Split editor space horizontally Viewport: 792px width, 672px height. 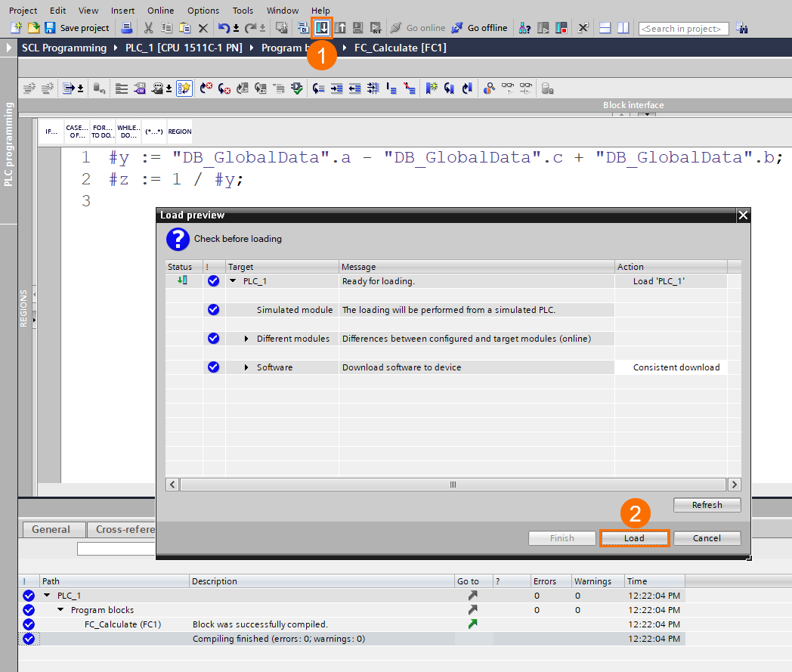(605, 28)
